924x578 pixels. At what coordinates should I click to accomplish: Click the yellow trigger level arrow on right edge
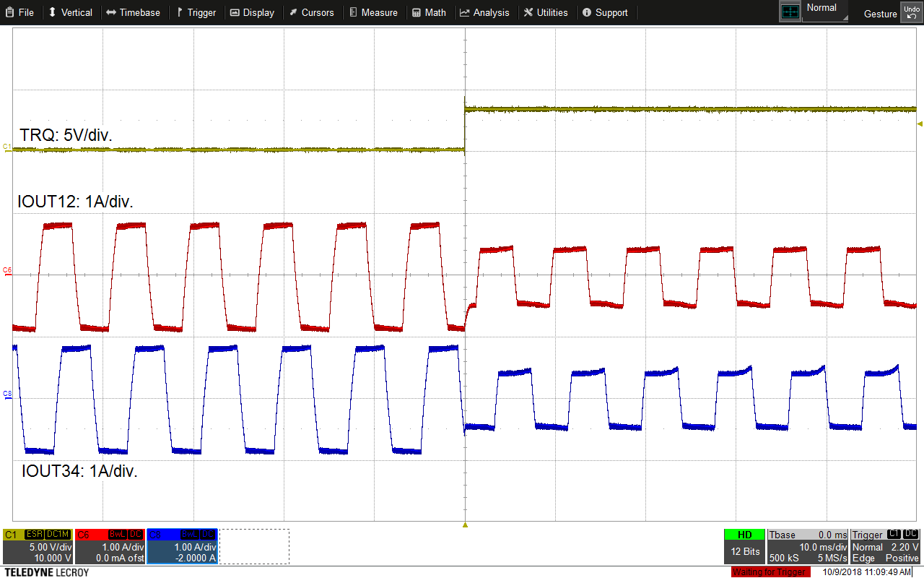click(x=919, y=124)
